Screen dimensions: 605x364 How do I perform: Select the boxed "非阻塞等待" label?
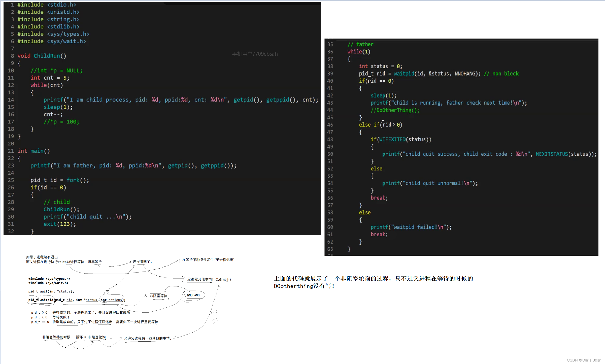(158, 296)
